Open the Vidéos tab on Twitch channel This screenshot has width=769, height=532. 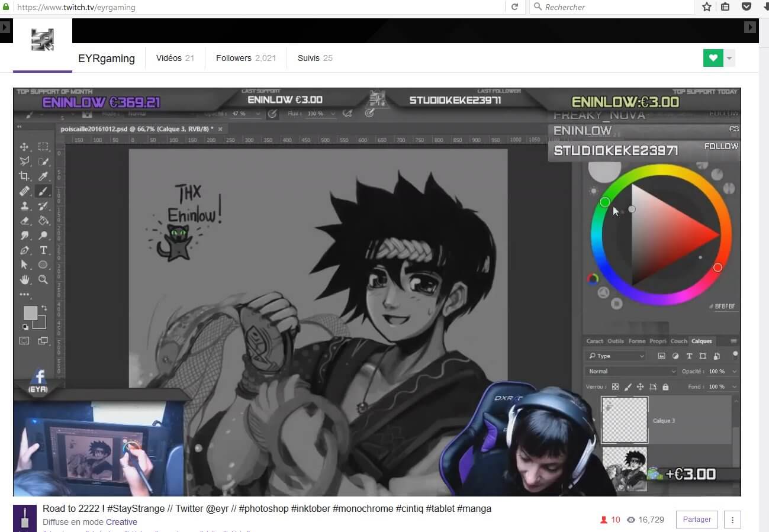pos(175,58)
